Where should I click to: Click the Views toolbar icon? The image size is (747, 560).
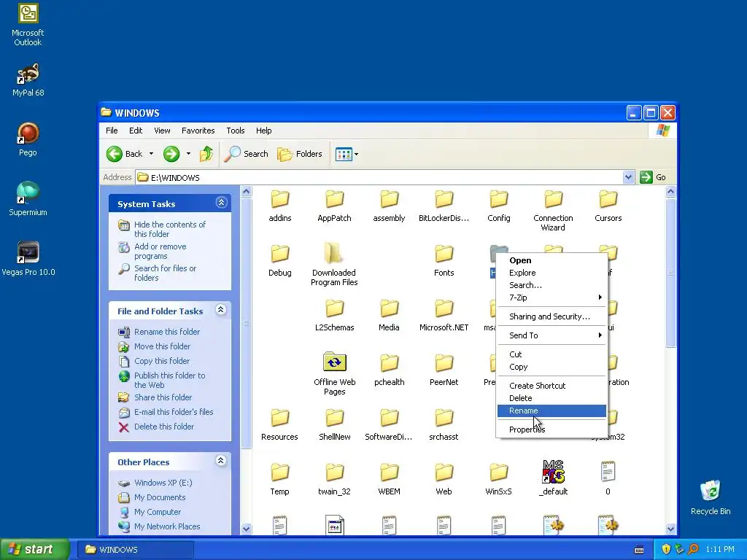pos(344,154)
